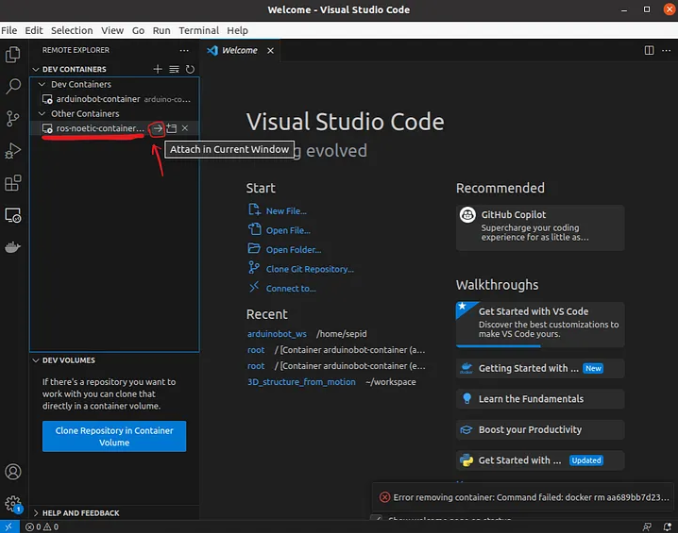Click the error removing container notification

click(524, 497)
